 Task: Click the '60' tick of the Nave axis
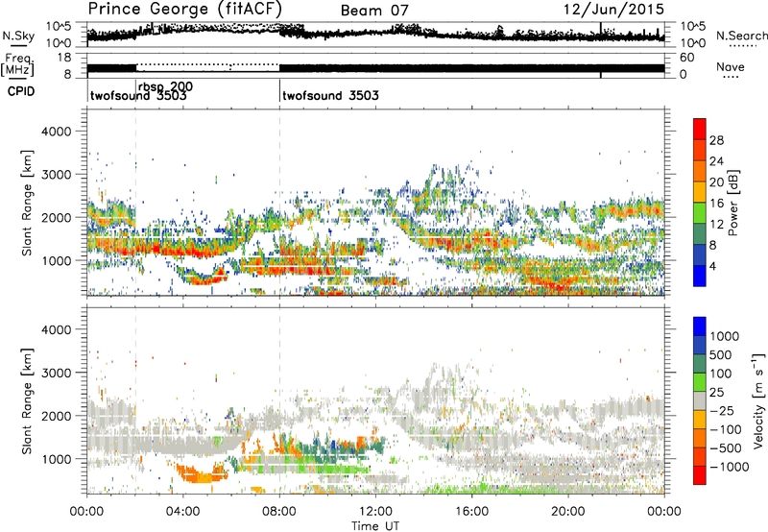click(x=687, y=58)
